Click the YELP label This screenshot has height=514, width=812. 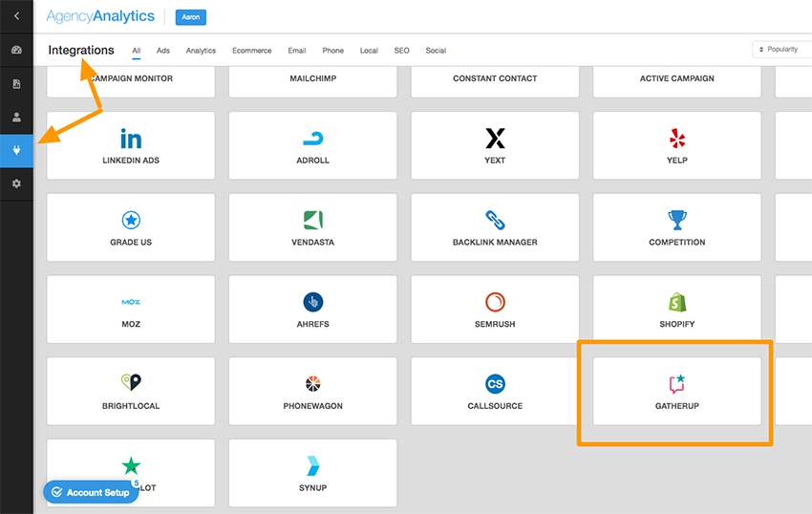[677, 161]
